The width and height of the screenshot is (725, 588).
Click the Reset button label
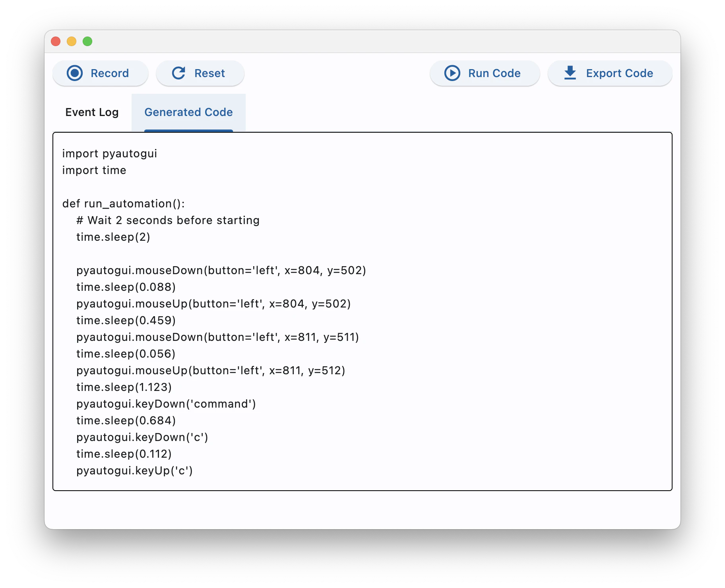(209, 73)
